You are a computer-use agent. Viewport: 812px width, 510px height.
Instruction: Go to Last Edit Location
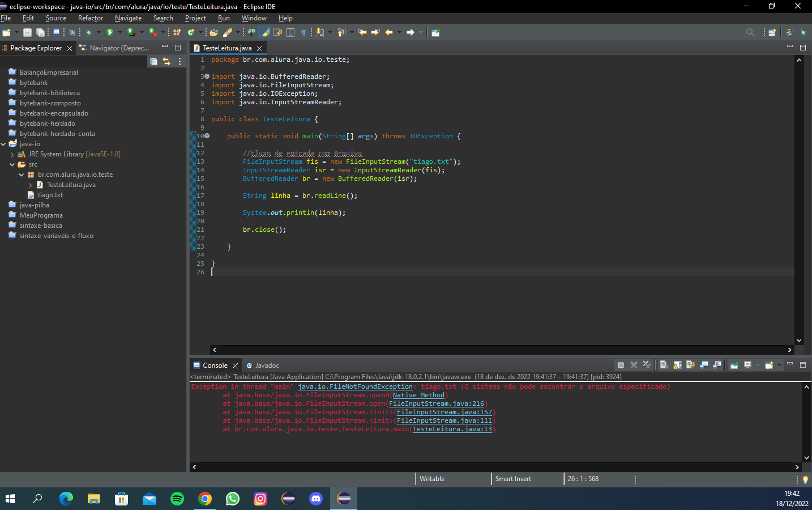(x=362, y=32)
